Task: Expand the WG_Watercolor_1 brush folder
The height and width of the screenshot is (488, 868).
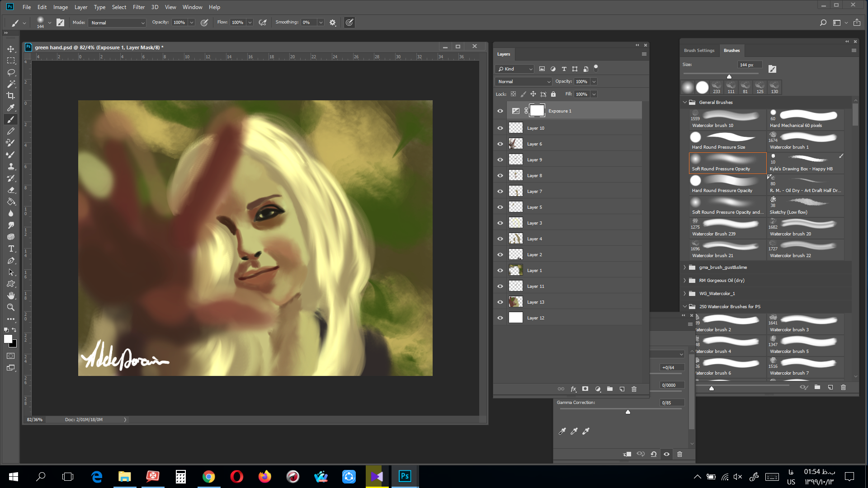Action: (x=685, y=294)
